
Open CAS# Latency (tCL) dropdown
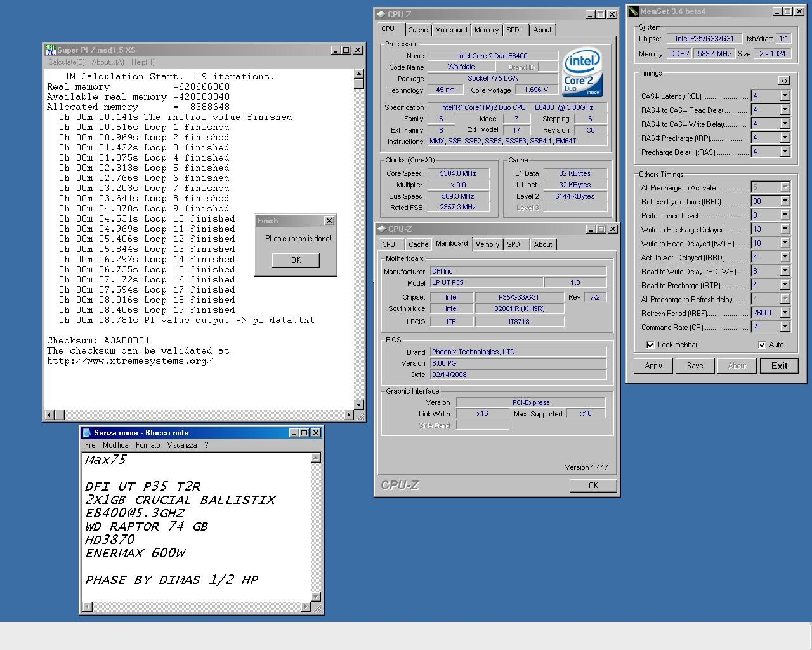pyautogui.click(x=785, y=96)
